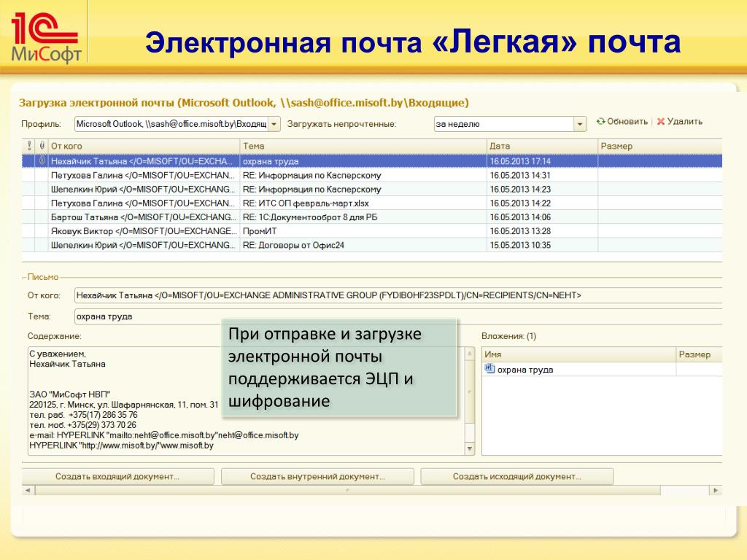Click Создать внутренний документ button
747x560 pixels.
click(317, 476)
